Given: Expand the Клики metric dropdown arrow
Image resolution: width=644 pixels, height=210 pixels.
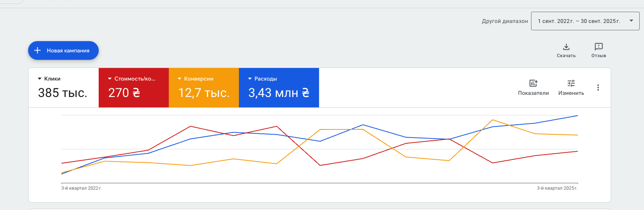Looking at the screenshot, I should click(x=40, y=79).
